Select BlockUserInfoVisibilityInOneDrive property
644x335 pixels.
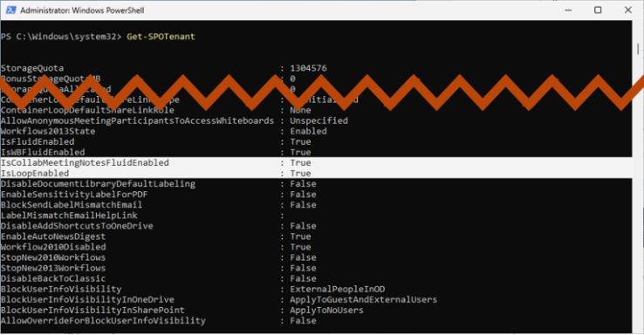click(x=87, y=300)
